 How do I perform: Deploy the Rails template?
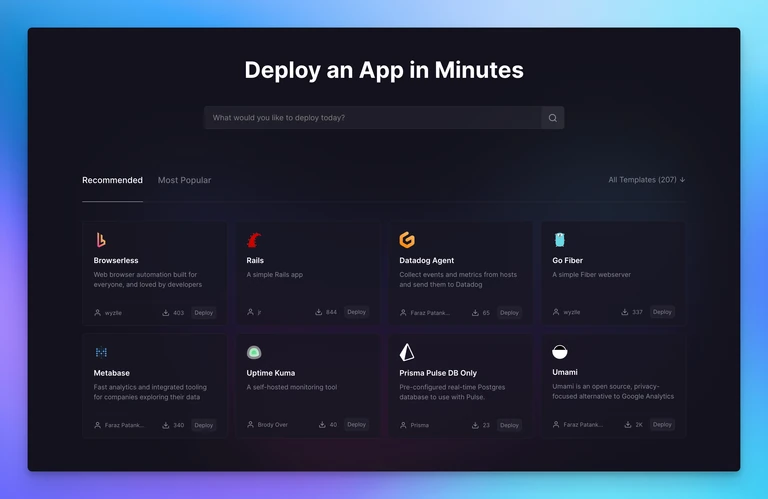[357, 312]
